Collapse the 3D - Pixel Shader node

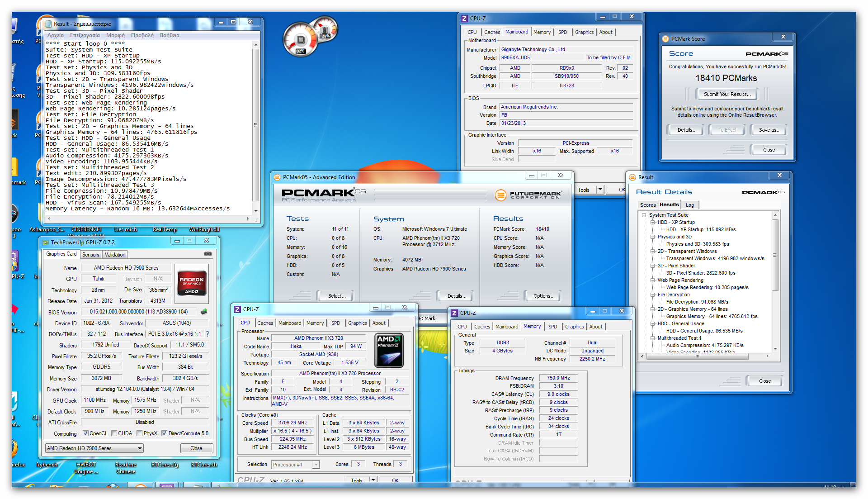[x=652, y=266]
